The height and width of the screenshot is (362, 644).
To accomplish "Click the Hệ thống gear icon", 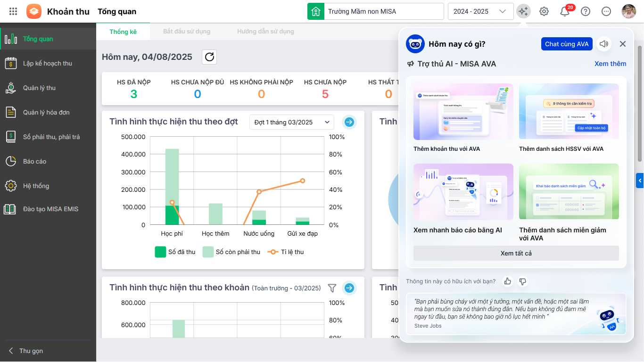I will tap(11, 186).
